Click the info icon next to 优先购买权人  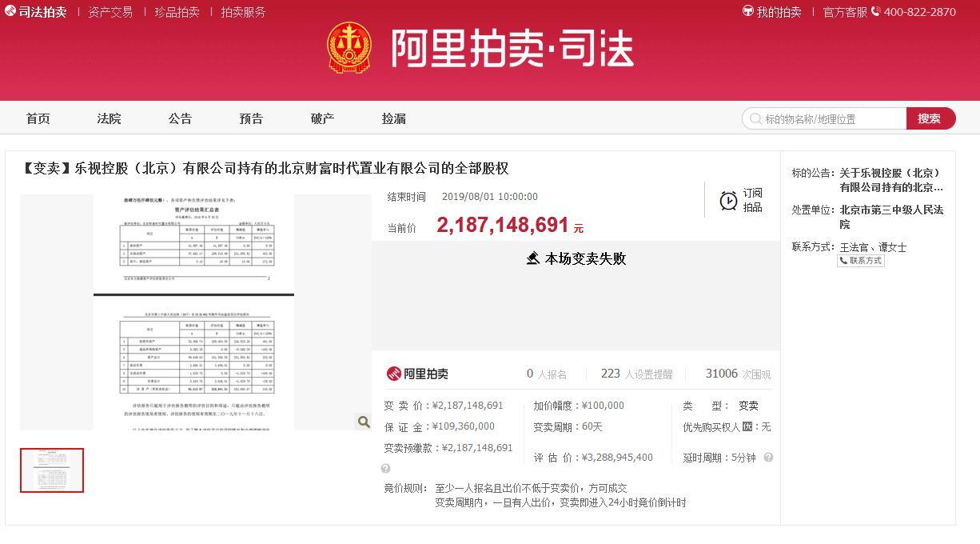tap(747, 426)
